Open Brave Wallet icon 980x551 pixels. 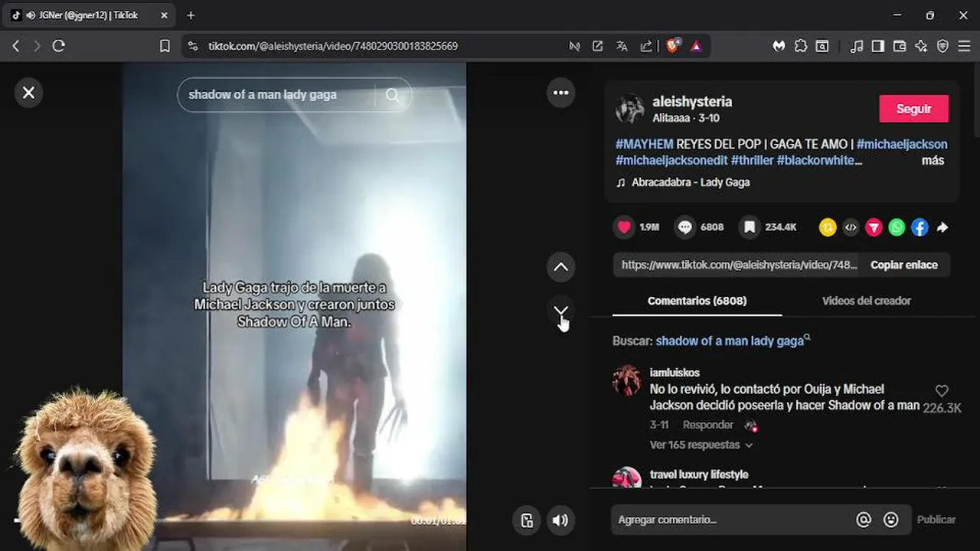(x=900, y=46)
